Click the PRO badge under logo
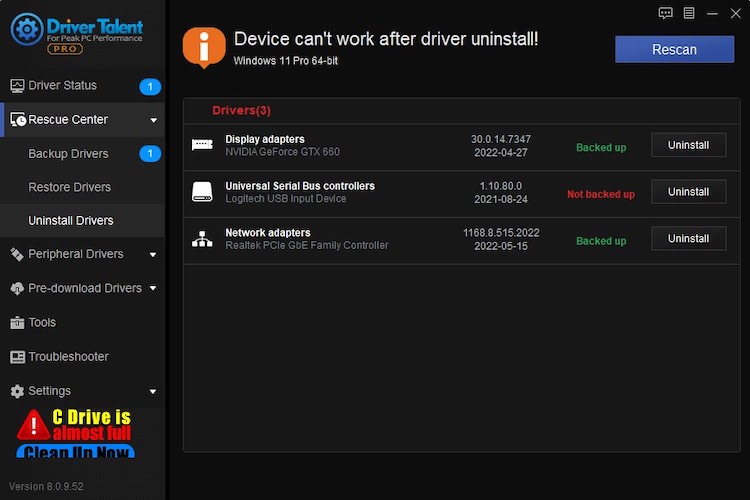 [x=65, y=49]
